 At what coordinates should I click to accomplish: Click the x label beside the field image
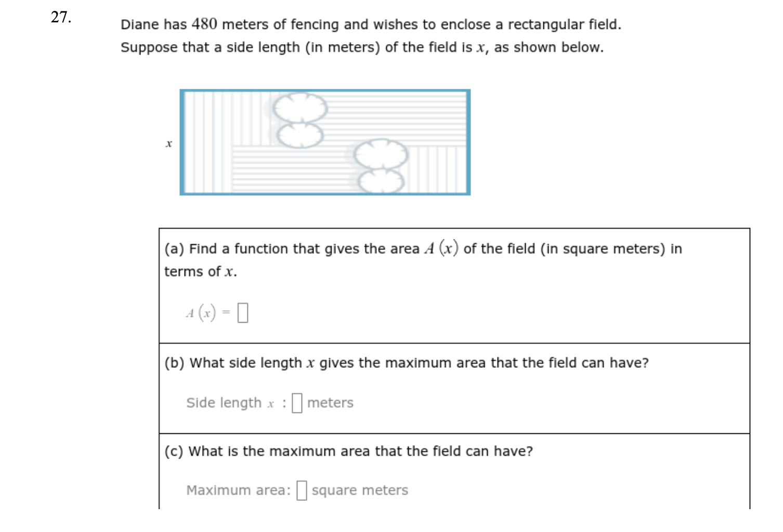click(x=169, y=143)
